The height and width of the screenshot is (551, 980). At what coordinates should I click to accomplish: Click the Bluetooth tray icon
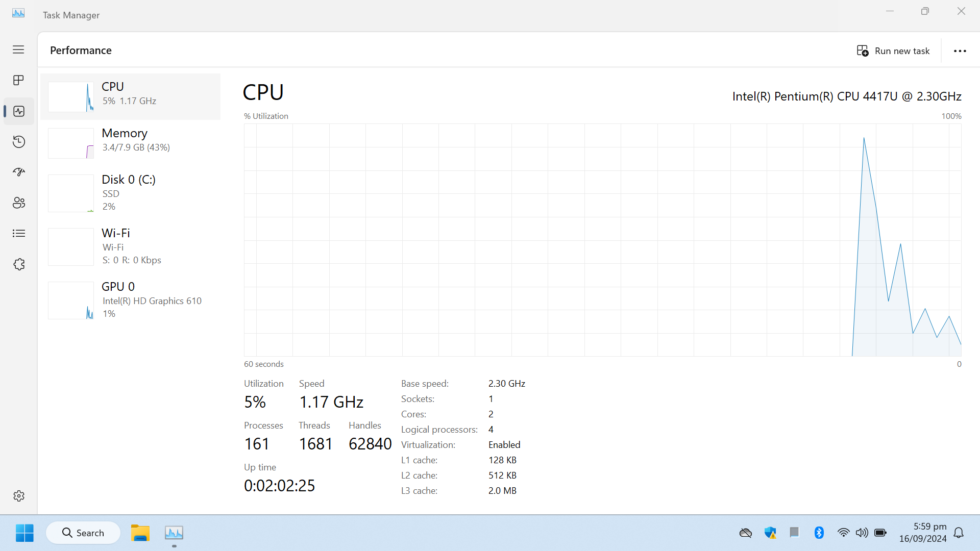(x=819, y=533)
